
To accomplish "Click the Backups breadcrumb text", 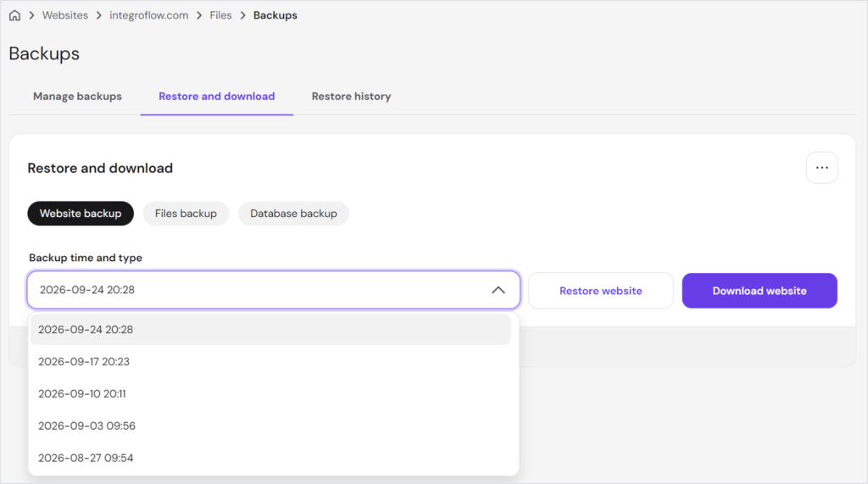I will click(x=275, y=15).
